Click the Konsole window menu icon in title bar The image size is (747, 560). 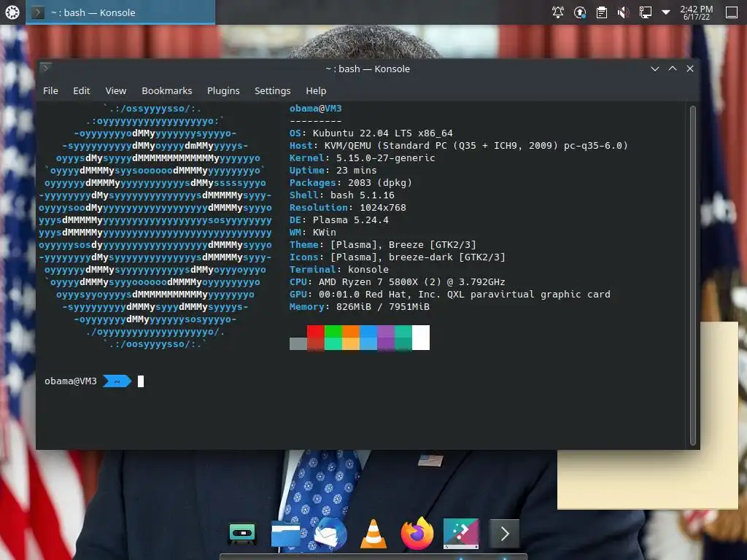(46, 68)
